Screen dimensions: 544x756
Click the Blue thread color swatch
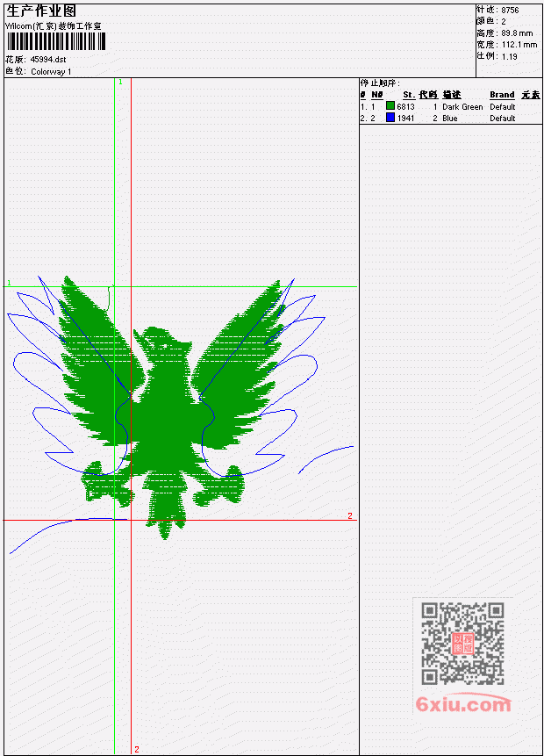pos(390,118)
